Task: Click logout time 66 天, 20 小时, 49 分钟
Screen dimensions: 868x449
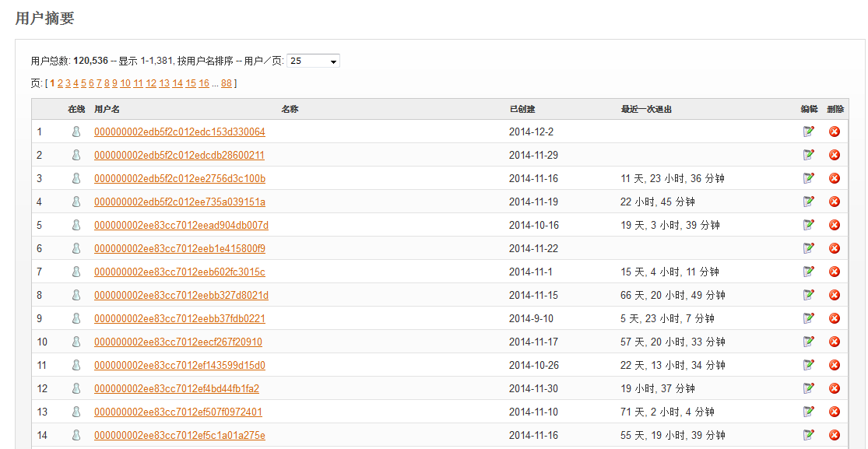Action: pos(673,295)
